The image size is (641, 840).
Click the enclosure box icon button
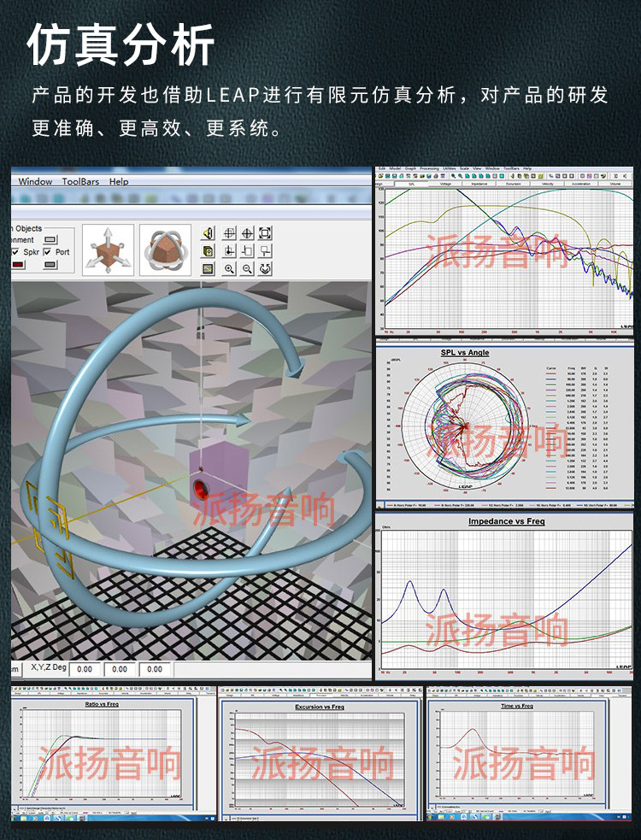(209, 250)
